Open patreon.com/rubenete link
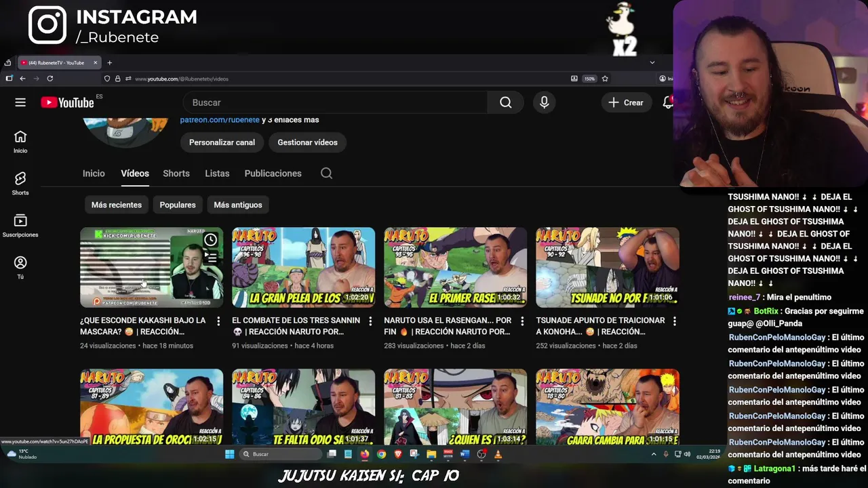Screen dimensions: 868x488 click(x=220, y=120)
